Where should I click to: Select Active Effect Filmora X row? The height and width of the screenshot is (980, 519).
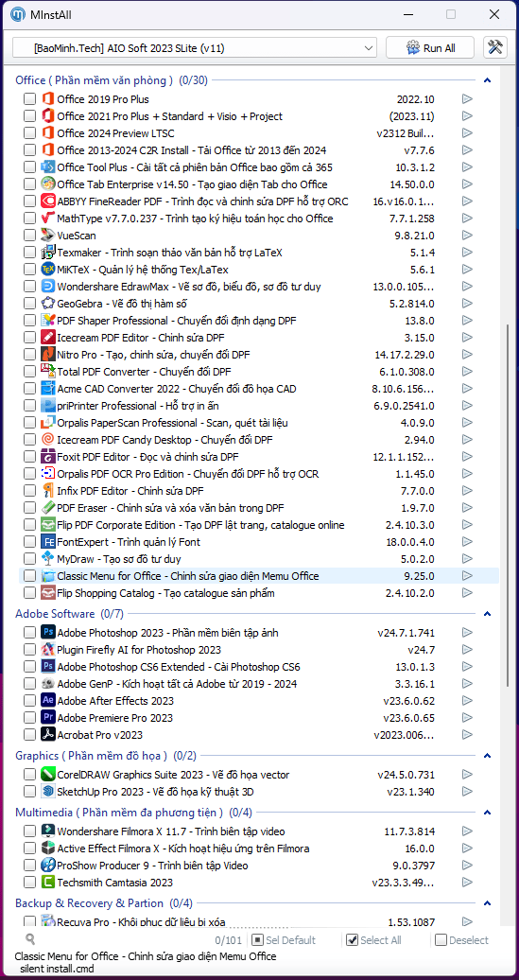[183, 849]
